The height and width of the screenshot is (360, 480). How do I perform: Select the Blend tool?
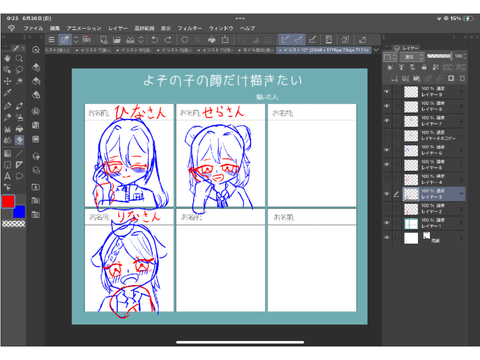7,140
